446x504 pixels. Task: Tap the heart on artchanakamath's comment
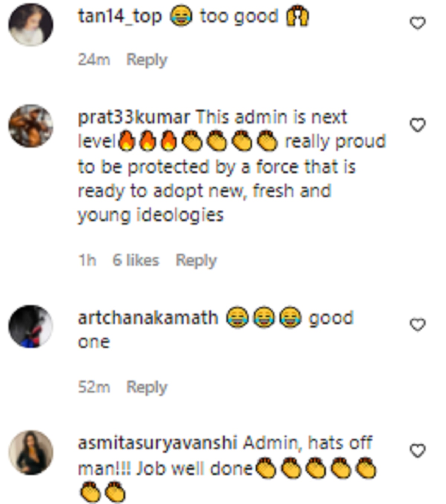click(x=417, y=325)
